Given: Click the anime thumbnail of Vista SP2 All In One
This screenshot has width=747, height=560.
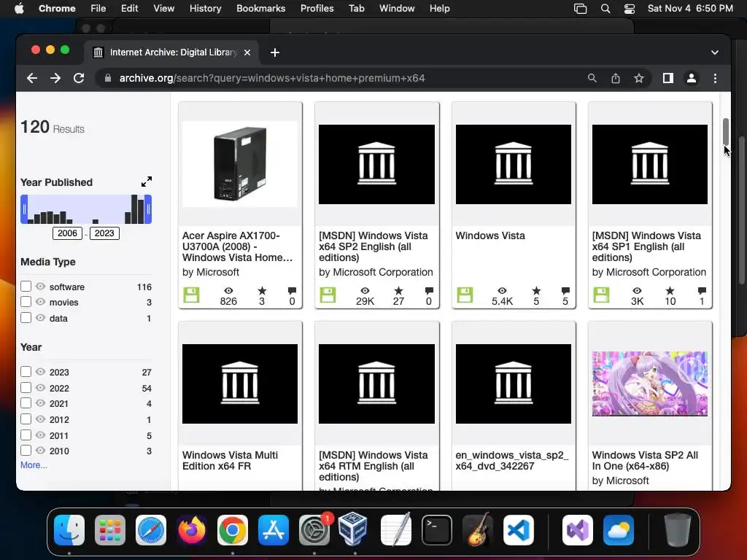Looking at the screenshot, I should click(x=650, y=384).
